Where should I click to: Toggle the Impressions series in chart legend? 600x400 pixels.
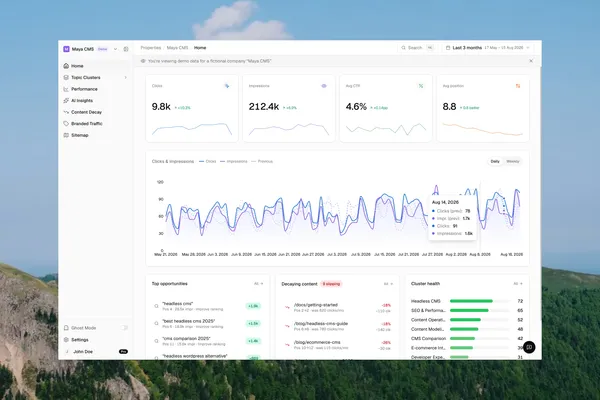[x=234, y=162]
